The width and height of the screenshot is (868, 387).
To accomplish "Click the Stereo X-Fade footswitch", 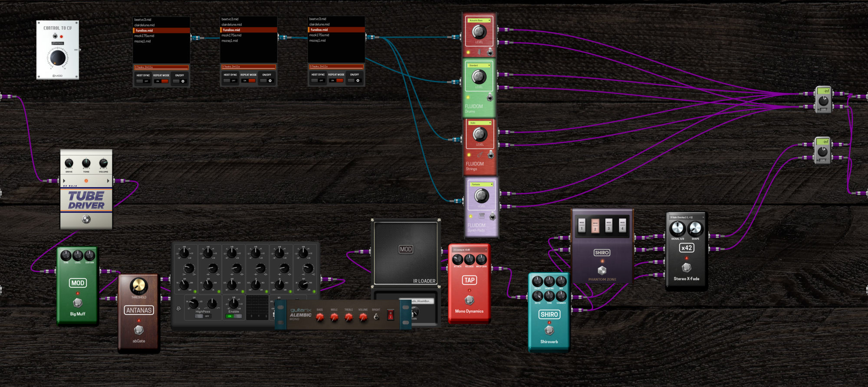I will tap(687, 267).
